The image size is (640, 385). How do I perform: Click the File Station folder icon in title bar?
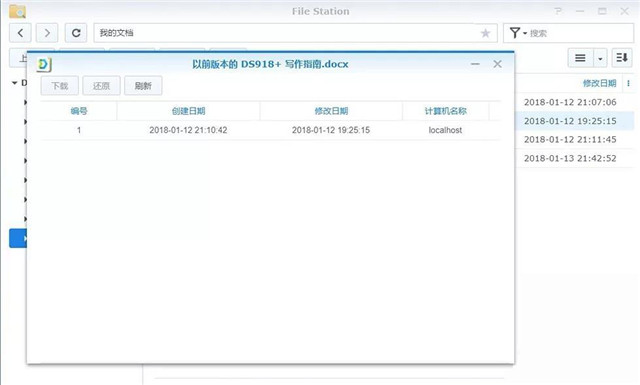(17, 11)
